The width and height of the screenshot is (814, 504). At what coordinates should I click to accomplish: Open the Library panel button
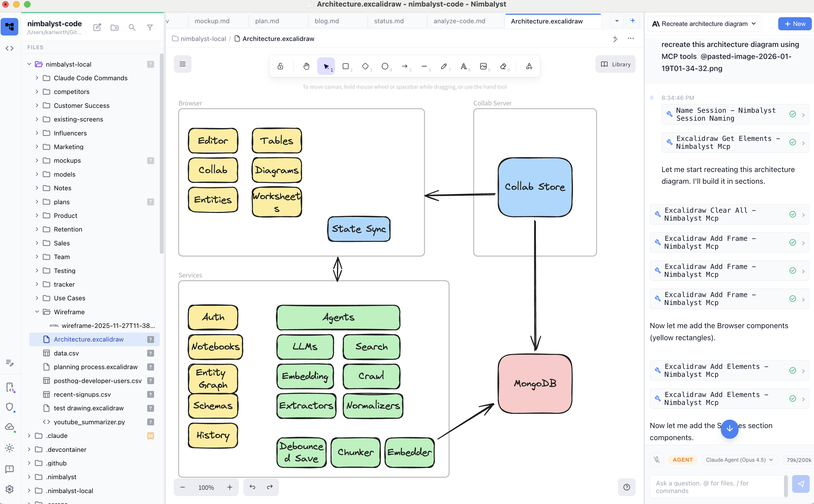615,64
